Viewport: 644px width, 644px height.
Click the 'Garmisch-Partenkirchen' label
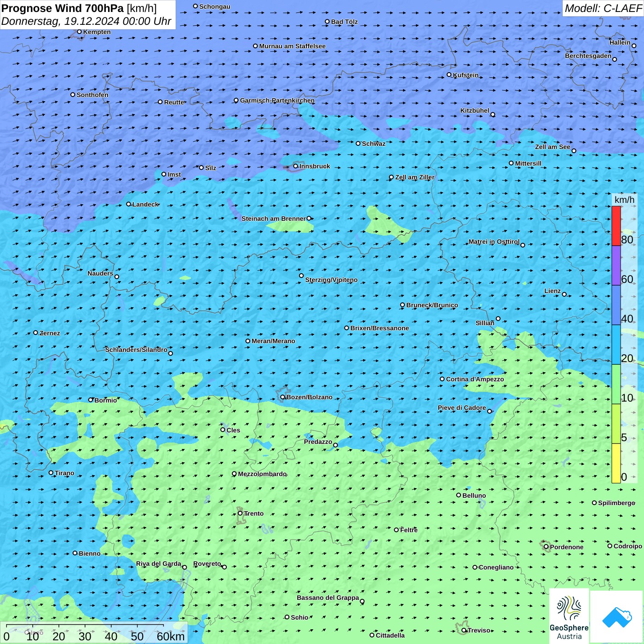pyautogui.click(x=277, y=100)
